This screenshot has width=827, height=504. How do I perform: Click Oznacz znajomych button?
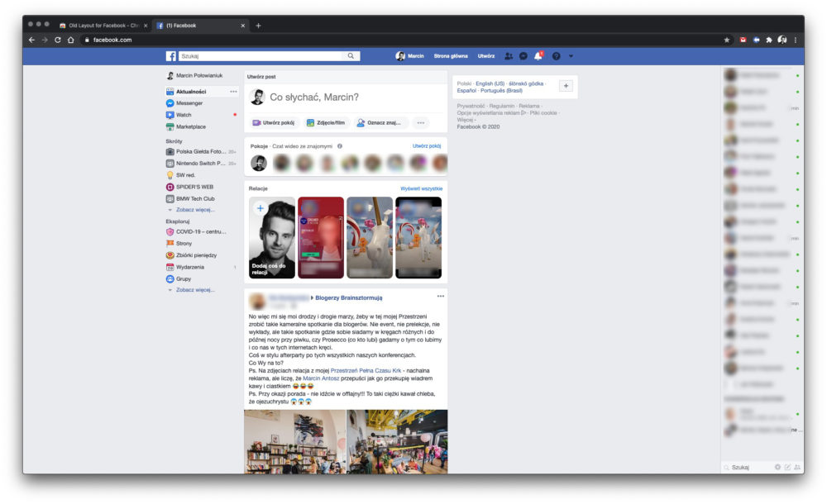pos(380,123)
